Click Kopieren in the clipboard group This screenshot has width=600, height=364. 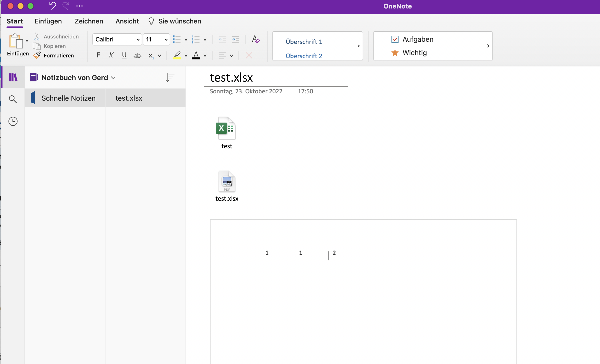(49, 46)
